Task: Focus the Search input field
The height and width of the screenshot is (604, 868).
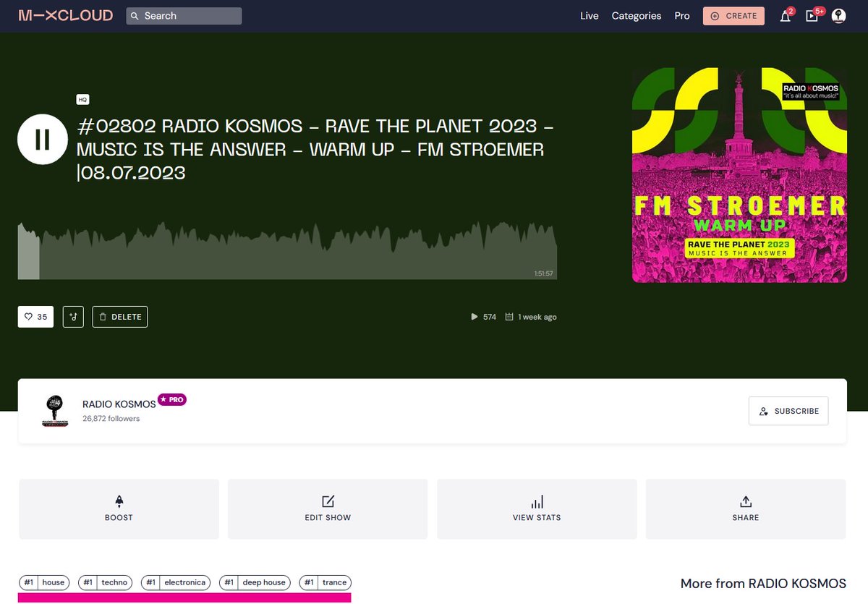Action: (184, 16)
